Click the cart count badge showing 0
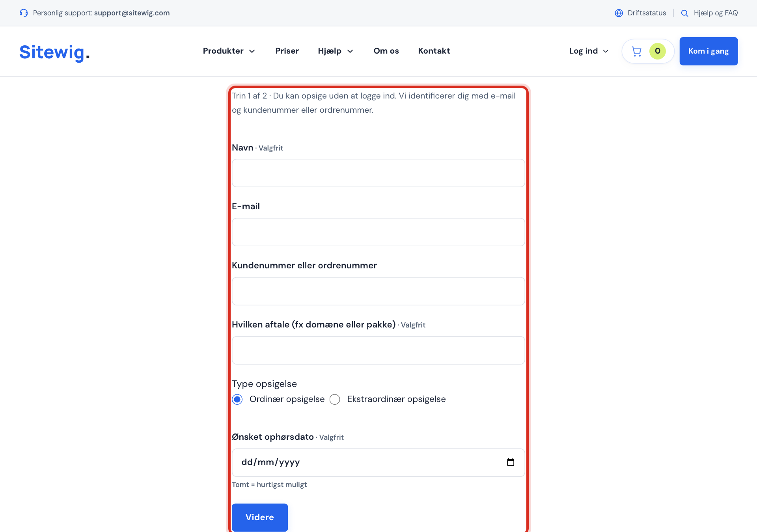 tap(658, 51)
